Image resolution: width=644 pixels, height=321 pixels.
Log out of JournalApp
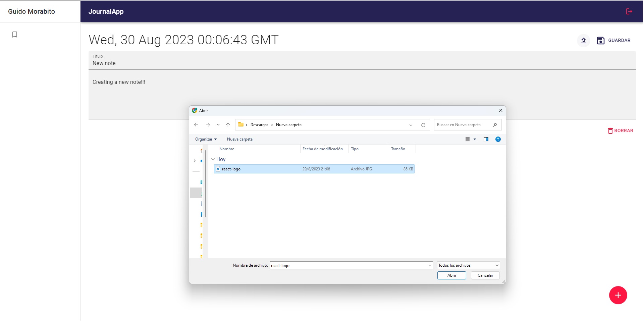coord(629,11)
